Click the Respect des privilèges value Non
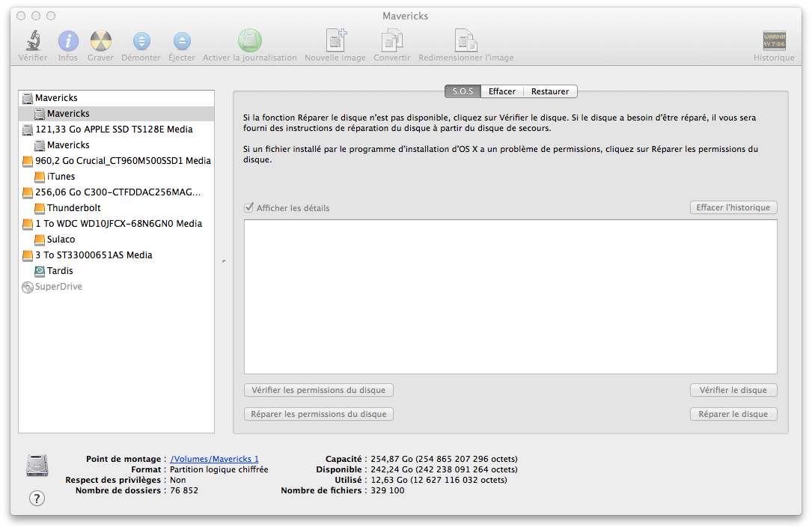 177,480
